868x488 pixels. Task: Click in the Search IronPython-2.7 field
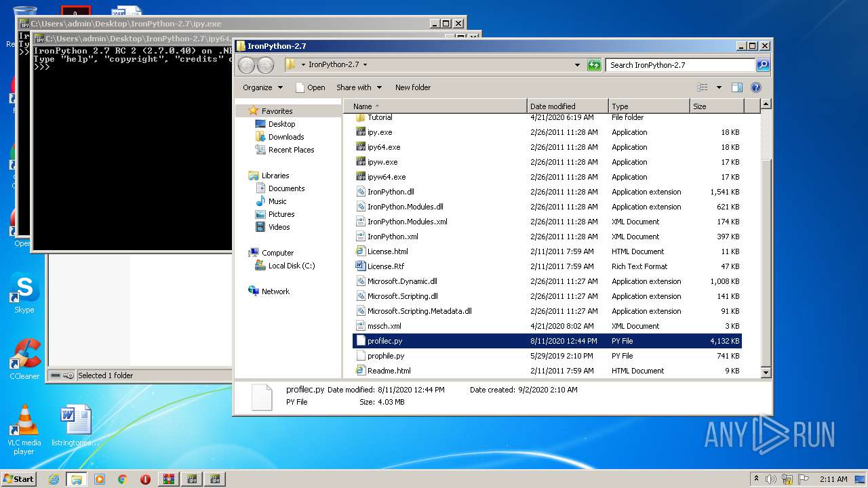[680, 65]
